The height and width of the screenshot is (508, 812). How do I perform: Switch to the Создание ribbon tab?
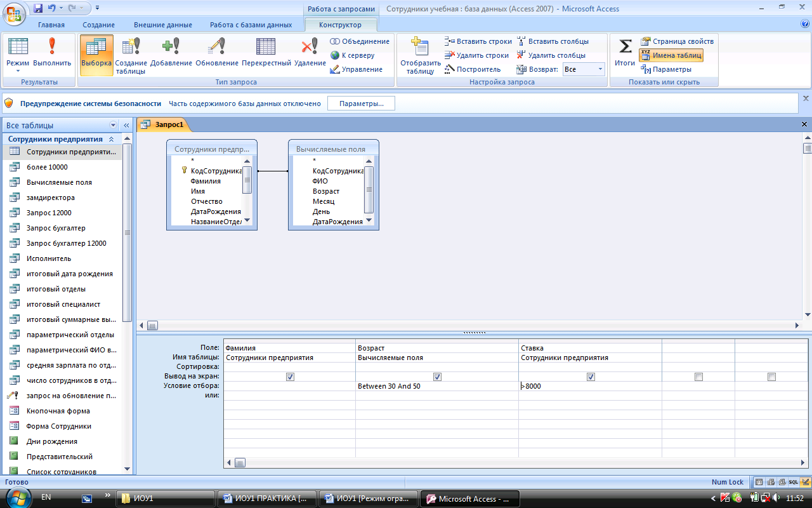click(98, 25)
